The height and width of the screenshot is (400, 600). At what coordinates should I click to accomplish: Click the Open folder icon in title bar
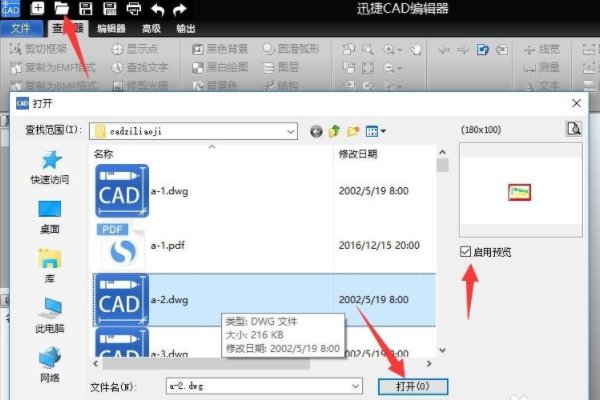[x=61, y=8]
